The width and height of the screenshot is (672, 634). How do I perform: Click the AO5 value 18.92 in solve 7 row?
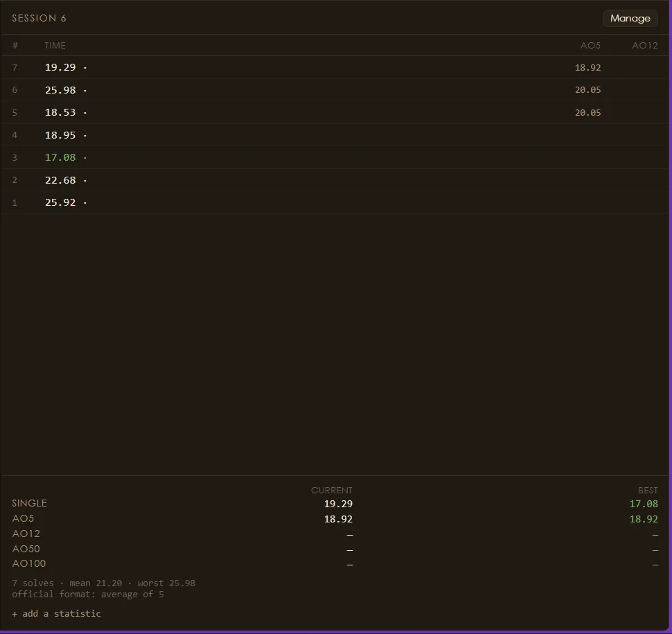pyautogui.click(x=587, y=68)
